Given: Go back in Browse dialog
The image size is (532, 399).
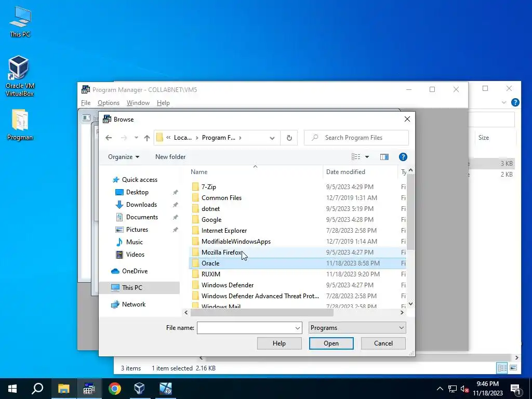Looking at the screenshot, I should pos(109,138).
